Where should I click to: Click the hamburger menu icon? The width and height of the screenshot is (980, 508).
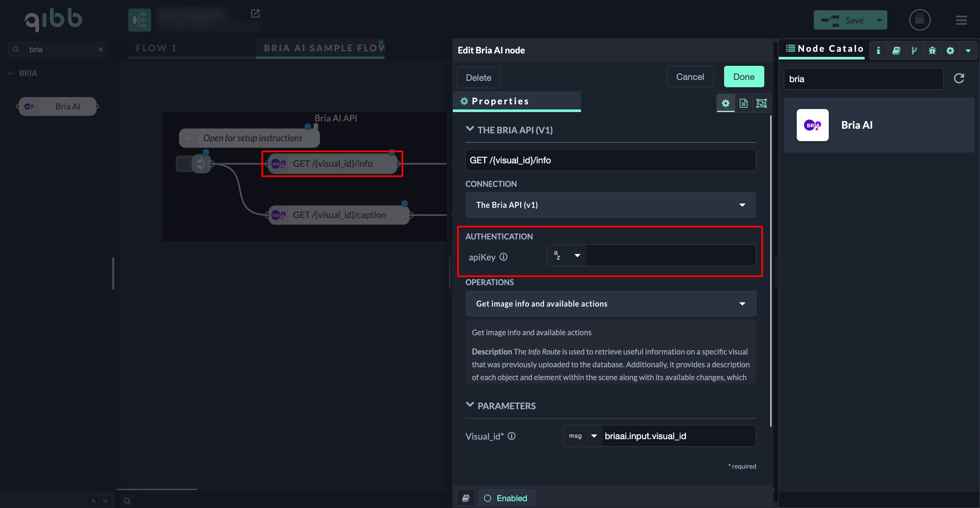pyautogui.click(x=961, y=20)
